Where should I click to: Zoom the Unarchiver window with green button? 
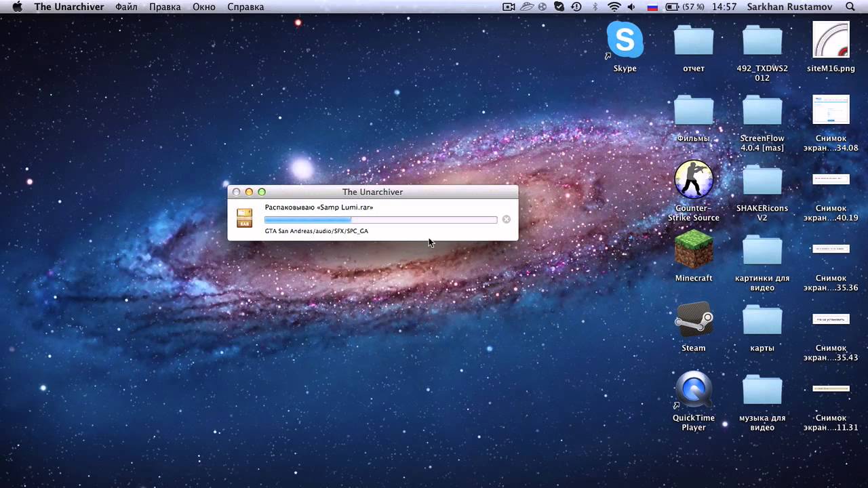(x=262, y=192)
